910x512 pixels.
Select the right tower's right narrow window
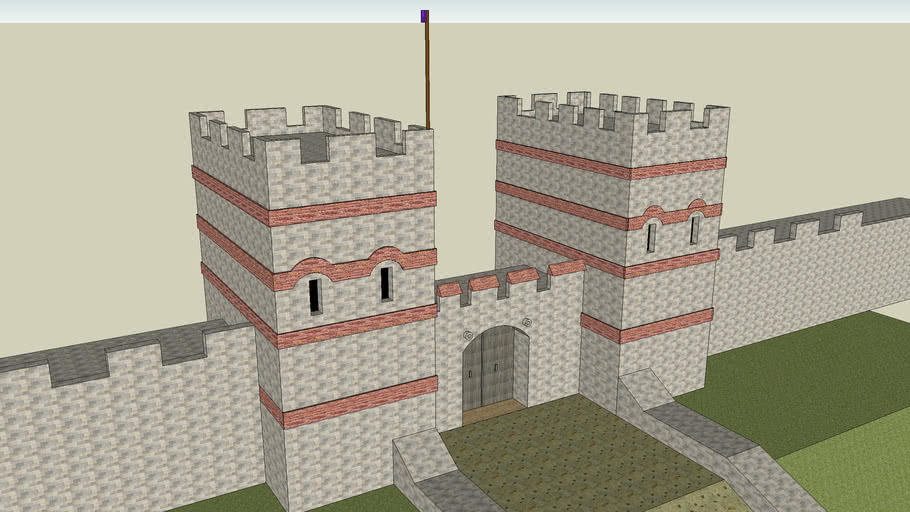pos(694,229)
